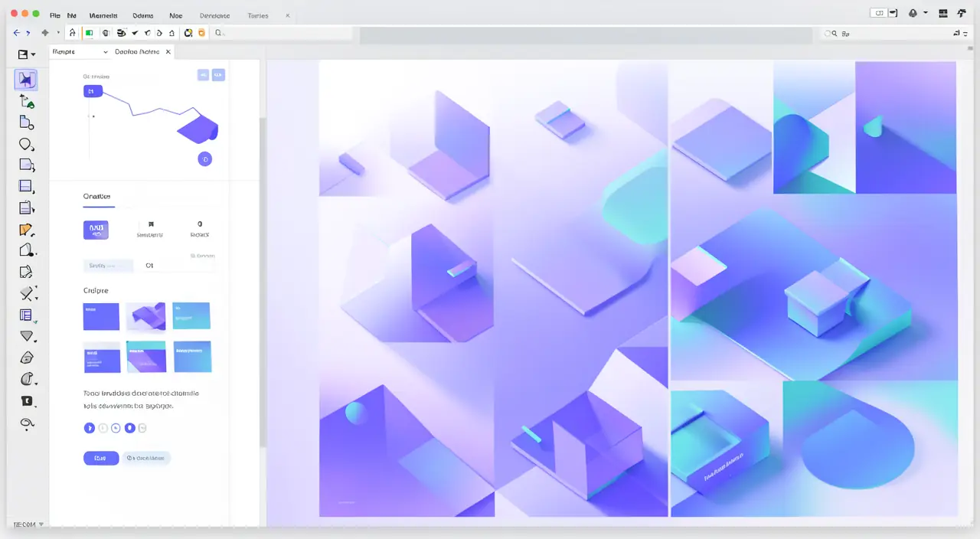The height and width of the screenshot is (539, 980).
Task: Click the purple square button under the section tab
Action: (96, 230)
